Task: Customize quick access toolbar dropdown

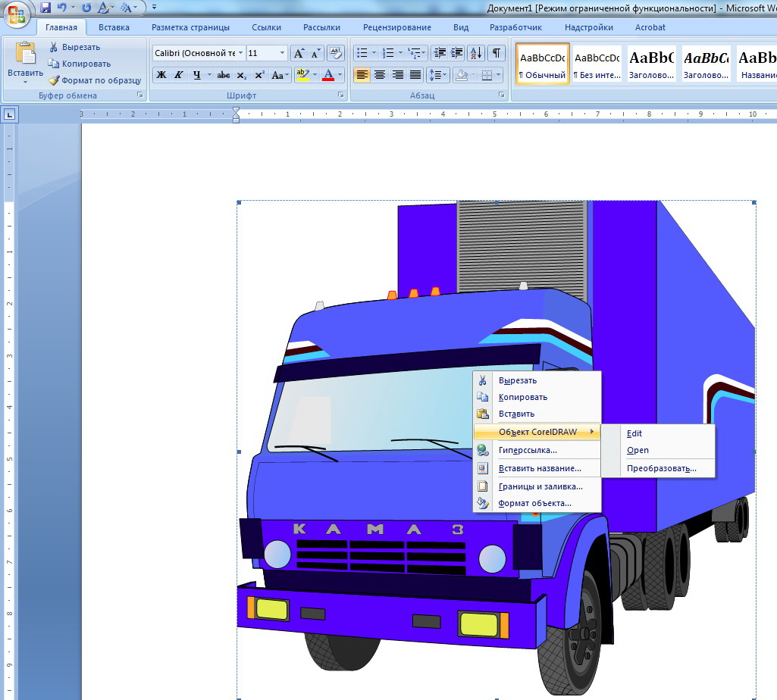Action: (x=154, y=8)
